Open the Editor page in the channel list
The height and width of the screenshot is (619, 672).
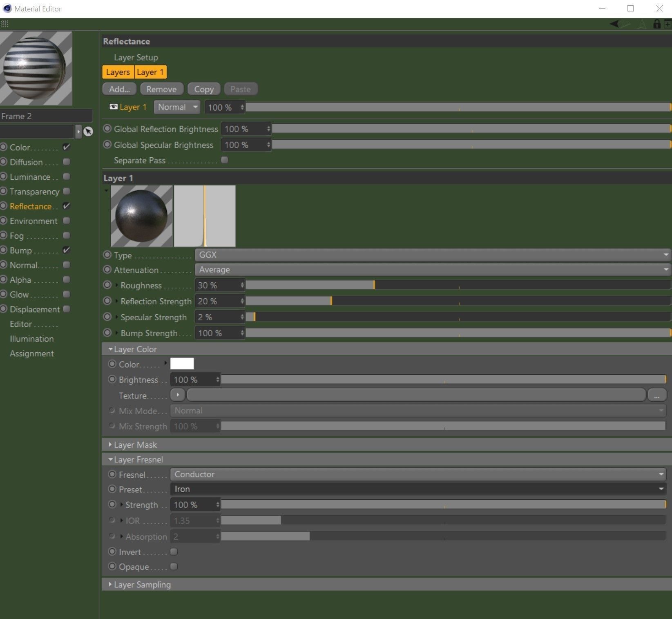point(21,324)
